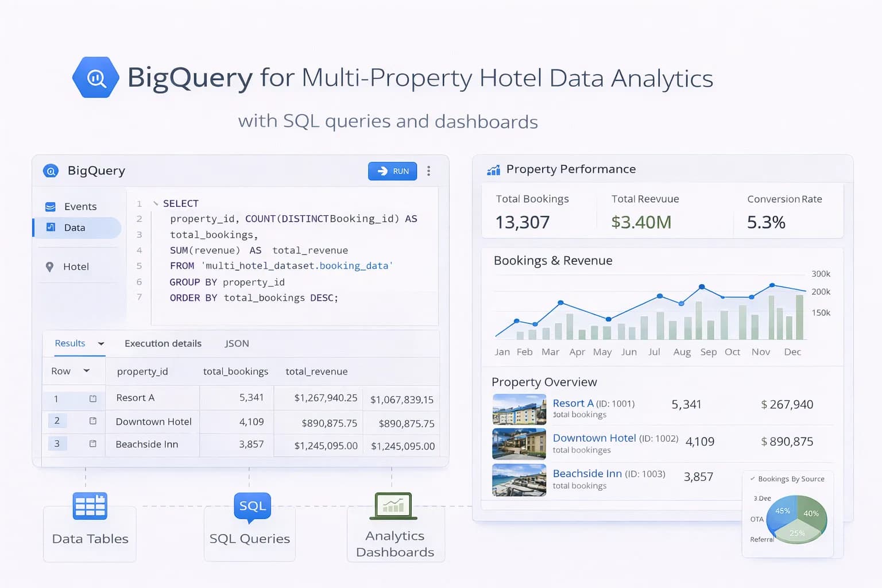Collapse the SELECT code fold arrow
The height and width of the screenshot is (588, 882).
pyautogui.click(x=156, y=203)
